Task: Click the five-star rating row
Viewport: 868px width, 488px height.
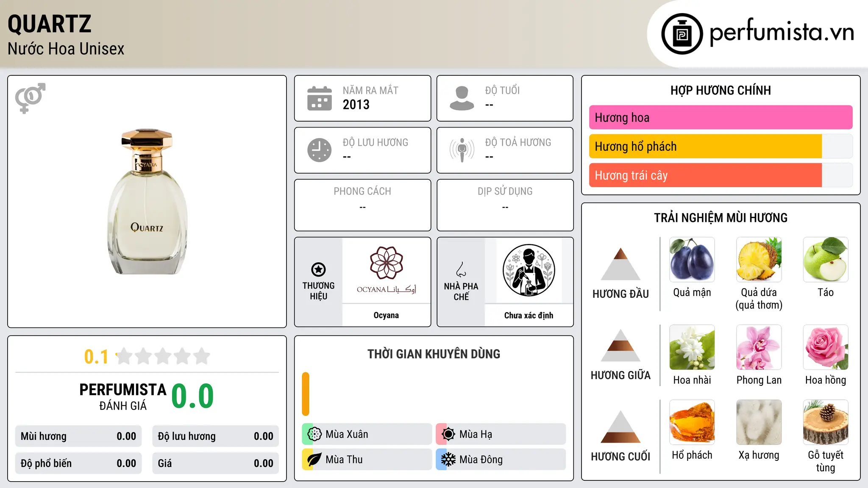Action: click(163, 356)
